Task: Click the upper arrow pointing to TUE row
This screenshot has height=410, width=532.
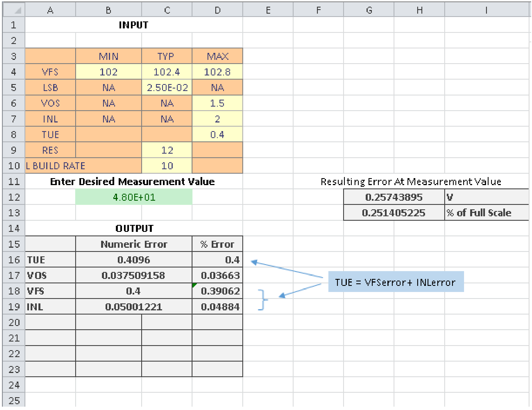Action: pyautogui.click(x=287, y=269)
